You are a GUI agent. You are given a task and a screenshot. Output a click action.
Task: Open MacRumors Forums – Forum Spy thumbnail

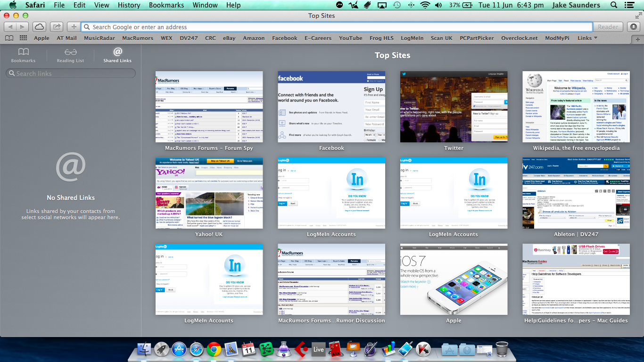pyautogui.click(x=209, y=107)
